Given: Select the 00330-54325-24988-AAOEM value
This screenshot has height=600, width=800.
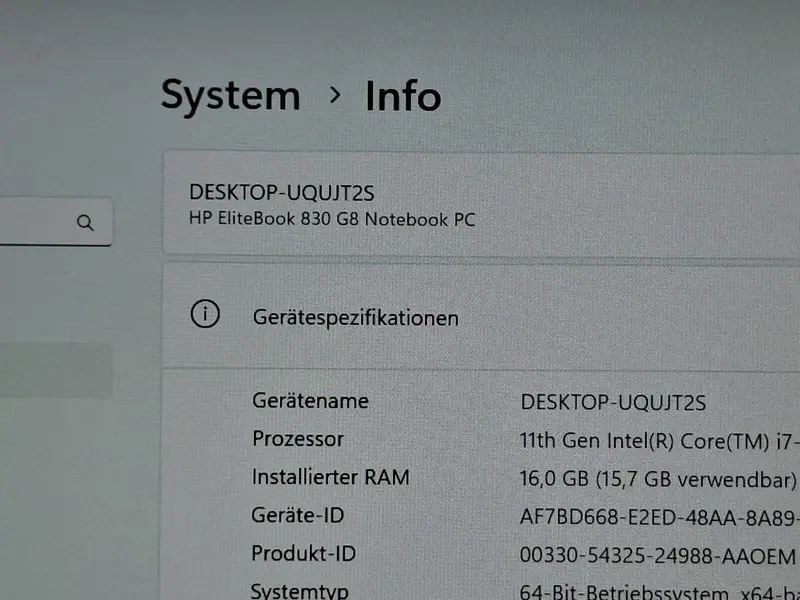Looking at the screenshot, I should click(x=658, y=556).
